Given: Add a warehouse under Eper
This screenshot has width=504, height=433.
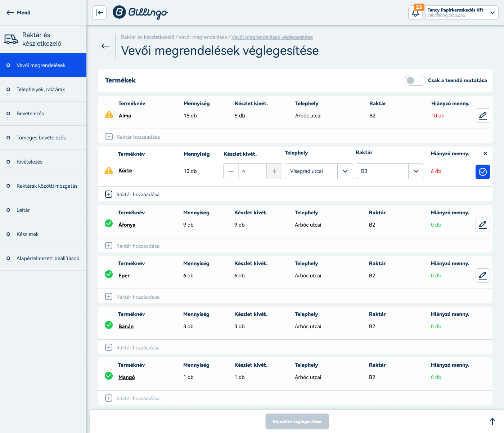Looking at the screenshot, I should [x=132, y=297].
